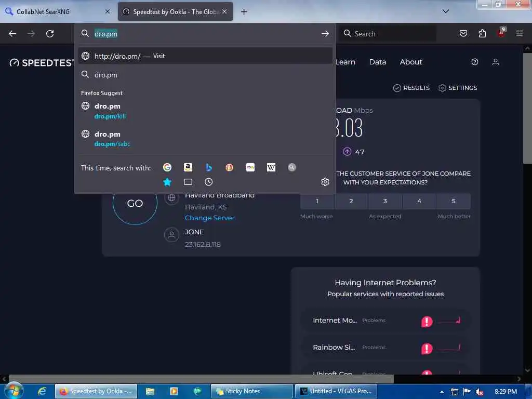Search with DuckDuckGo engine icon
Viewport: 532px width, 399px height.
[x=229, y=167]
